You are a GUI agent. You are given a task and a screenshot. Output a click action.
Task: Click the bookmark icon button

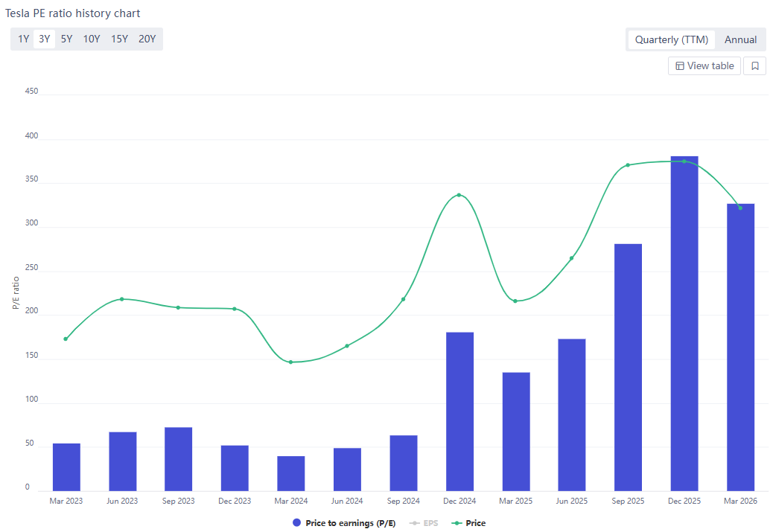tap(754, 66)
